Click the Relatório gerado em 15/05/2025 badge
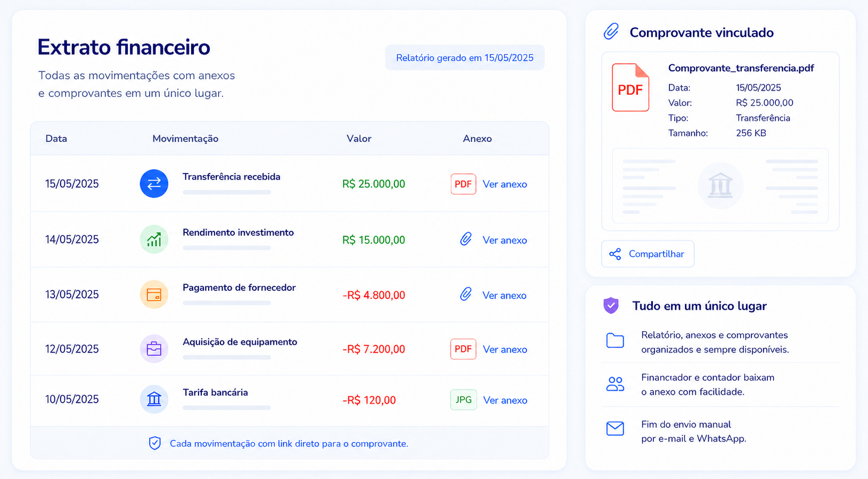Screen dimensions: 868x479 [465, 58]
